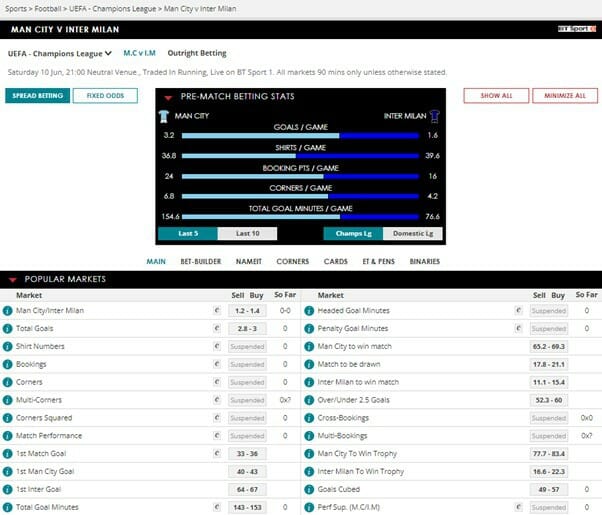Image resolution: width=602 pixels, height=515 pixels.
Task: Open info icon for Man City to win match
Action: (x=309, y=346)
